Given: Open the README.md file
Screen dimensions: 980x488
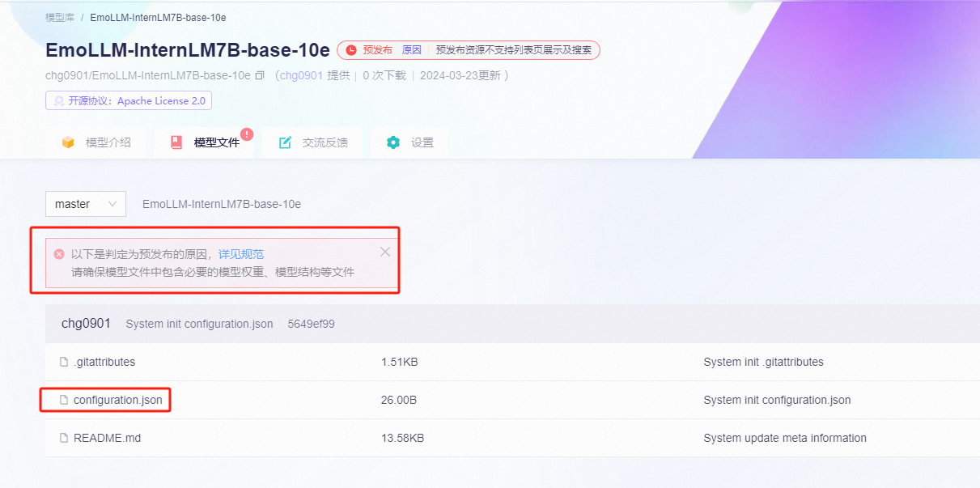Looking at the screenshot, I should click(x=107, y=438).
